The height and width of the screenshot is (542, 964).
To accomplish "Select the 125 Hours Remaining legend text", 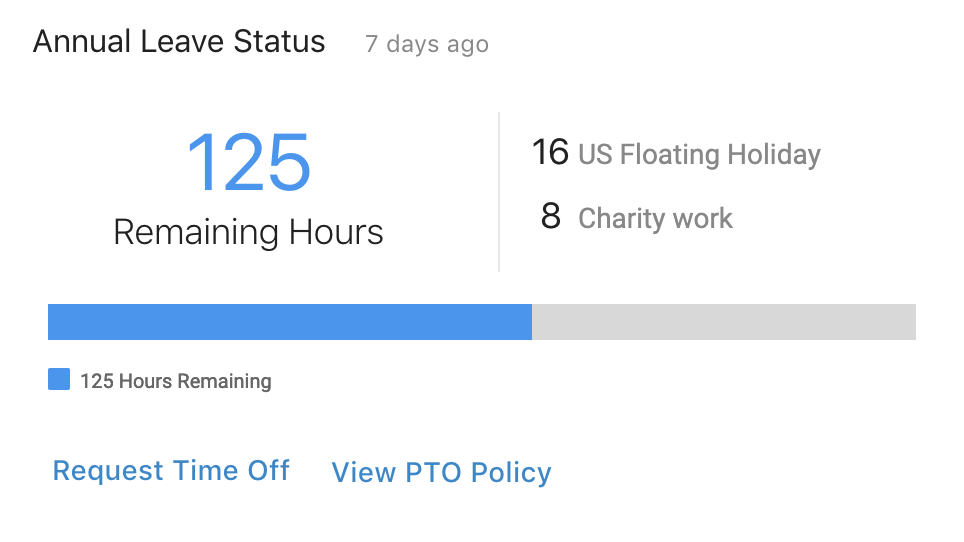I will point(176,381).
